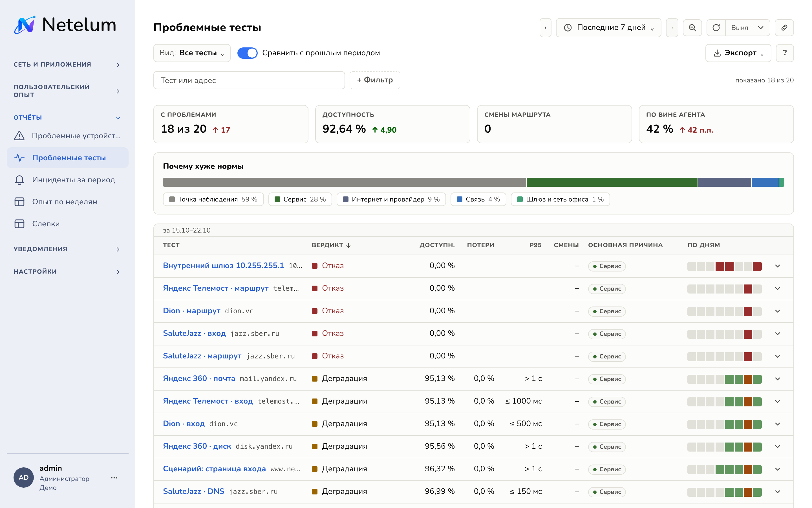The height and width of the screenshot is (508, 812).
Task: Click С проблемами 18 из 20 card
Action: [x=231, y=124]
